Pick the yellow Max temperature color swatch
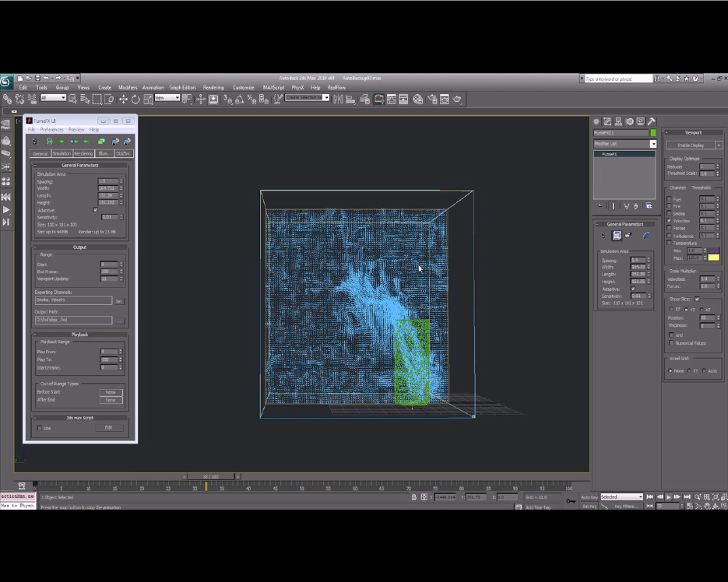Screen dimensions: 728x582 [x=713, y=258]
